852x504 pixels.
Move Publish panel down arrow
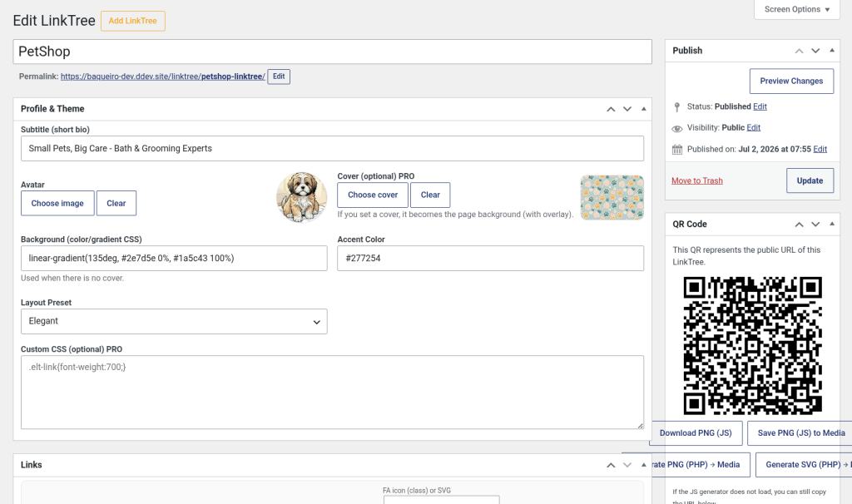(815, 51)
